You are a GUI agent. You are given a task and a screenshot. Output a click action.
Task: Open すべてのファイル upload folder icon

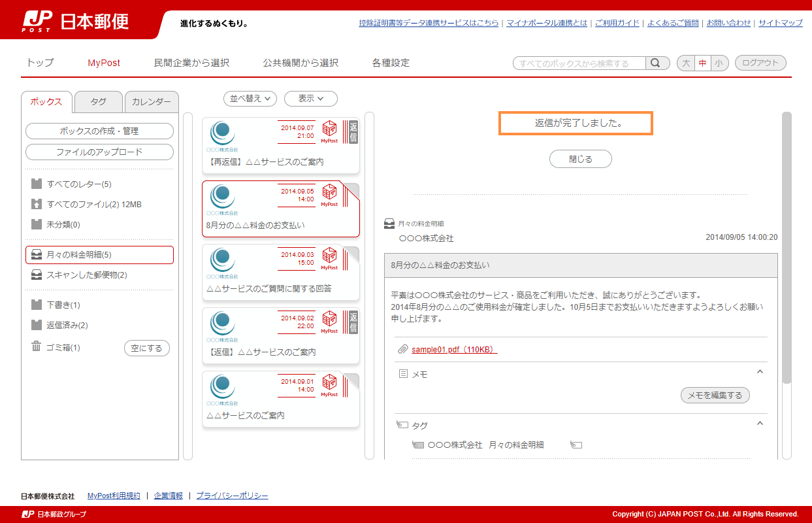[x=37, y=204]
